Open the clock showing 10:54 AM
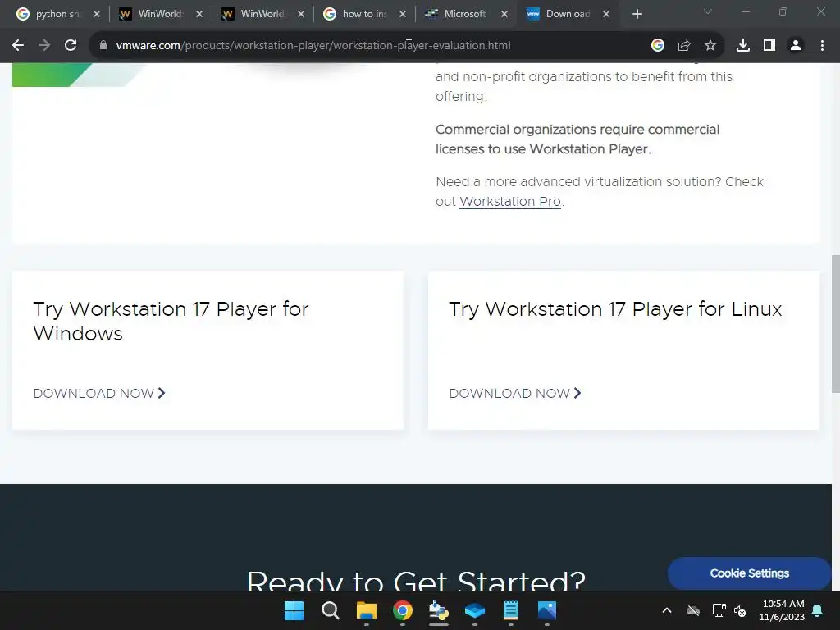 pos(782,610)
